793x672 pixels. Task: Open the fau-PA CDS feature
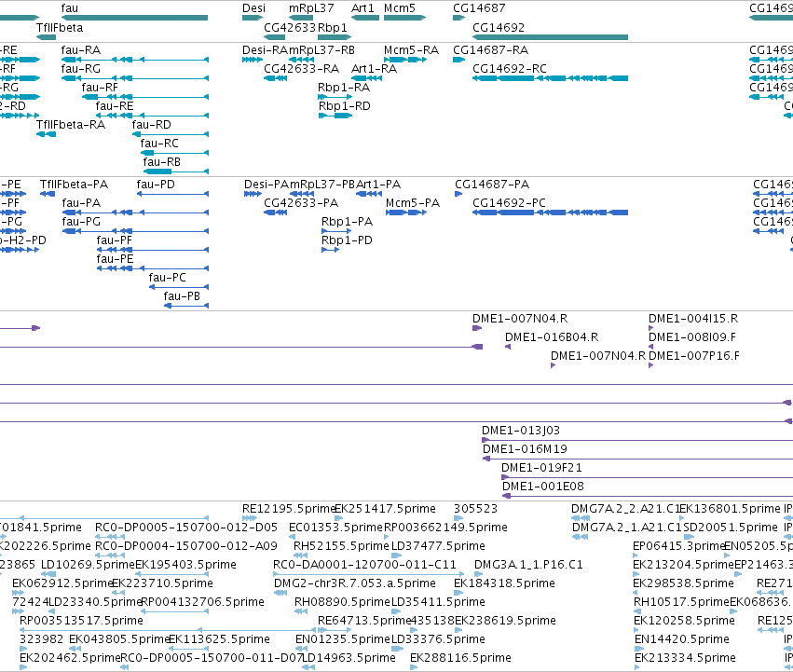(x=135, y=213)
